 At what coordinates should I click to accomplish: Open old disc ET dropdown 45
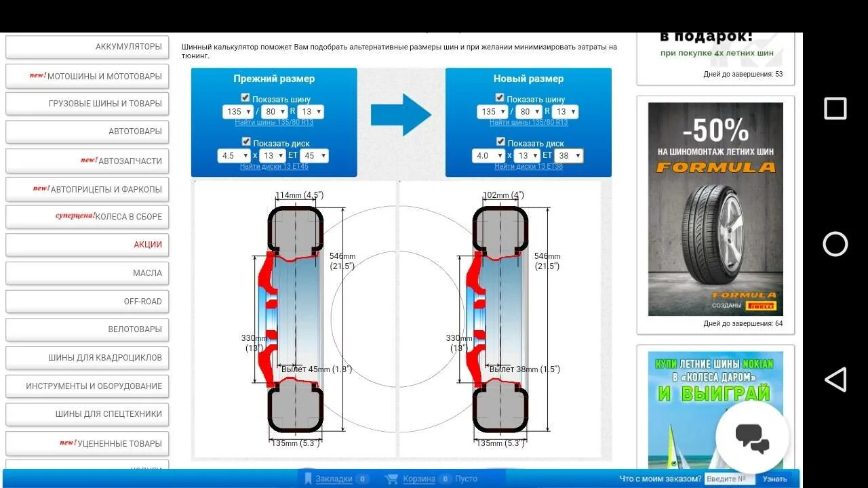tap(314, 156)
